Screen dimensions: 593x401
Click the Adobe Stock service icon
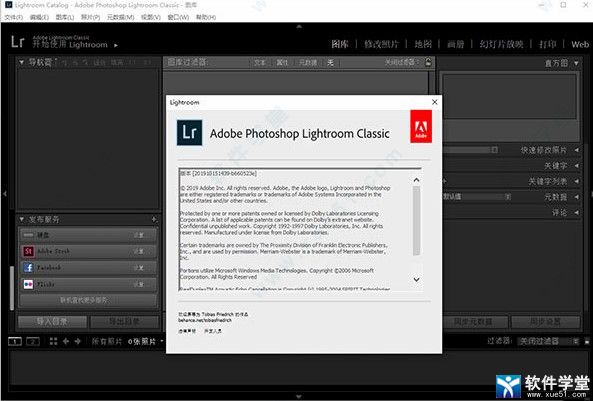28,251
